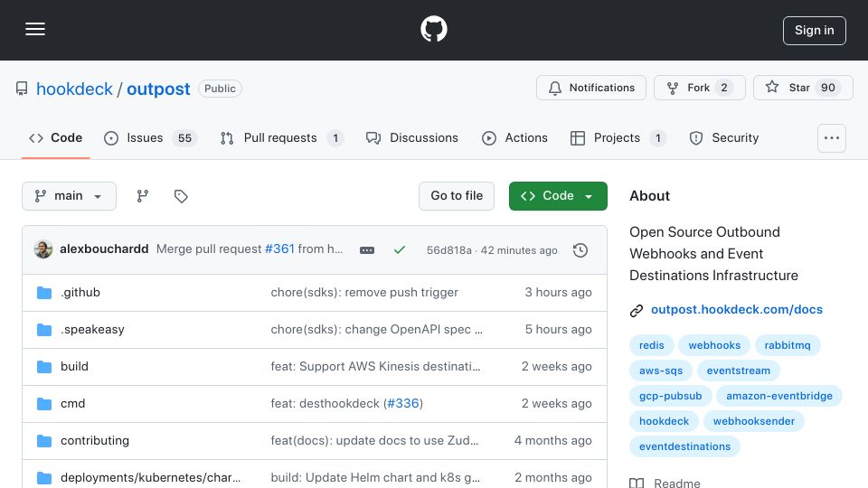
Task: View branches via the branch icon
Action: [143, 196]
